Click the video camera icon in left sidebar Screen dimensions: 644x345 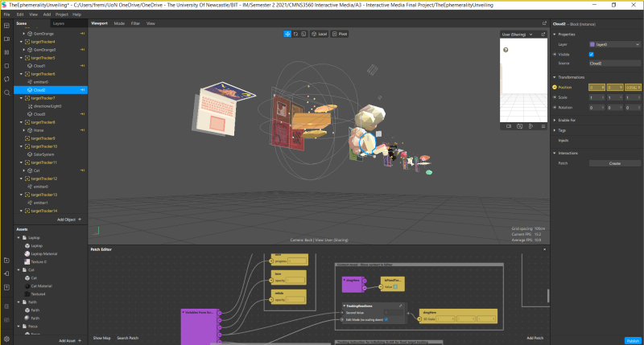[6, 39]
